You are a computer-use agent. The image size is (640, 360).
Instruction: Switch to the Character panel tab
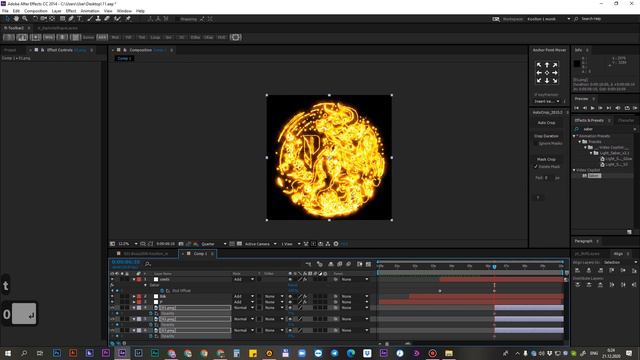click(x=626, y=121)
